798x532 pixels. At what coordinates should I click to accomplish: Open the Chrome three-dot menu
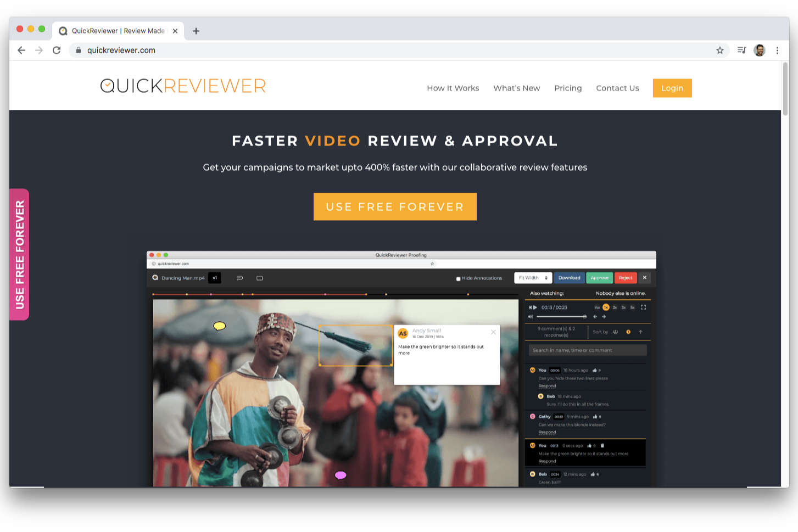tap(777, 51)
